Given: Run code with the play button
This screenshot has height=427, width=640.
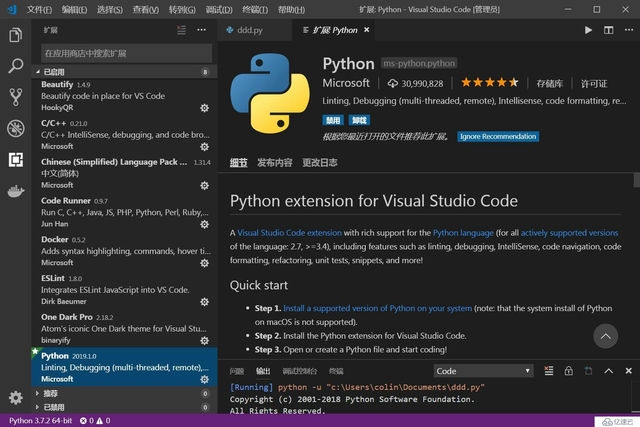Looking at the screenshot, I should tap(588, 30).
